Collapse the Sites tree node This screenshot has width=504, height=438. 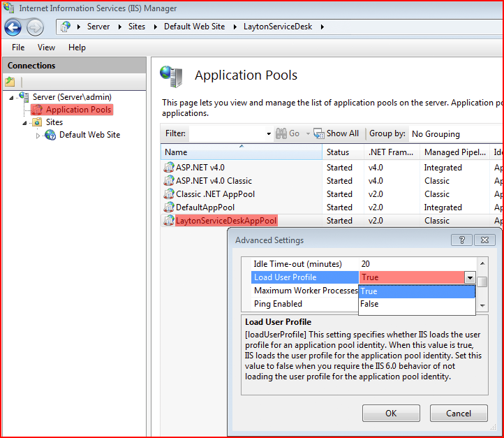click(24, 123)
